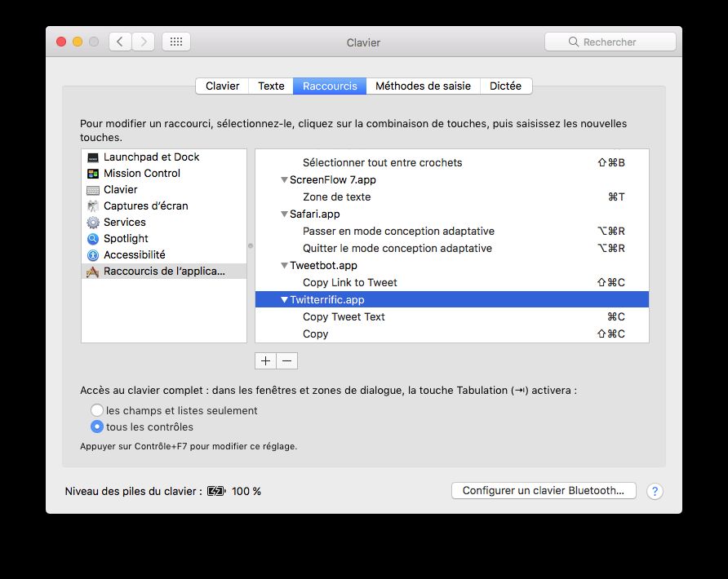Image resolution: width=728 pixels, height=579 pixels.
Task: Go forward with the right chevron button
Action: pyautogui.click(x=143, y=42)
